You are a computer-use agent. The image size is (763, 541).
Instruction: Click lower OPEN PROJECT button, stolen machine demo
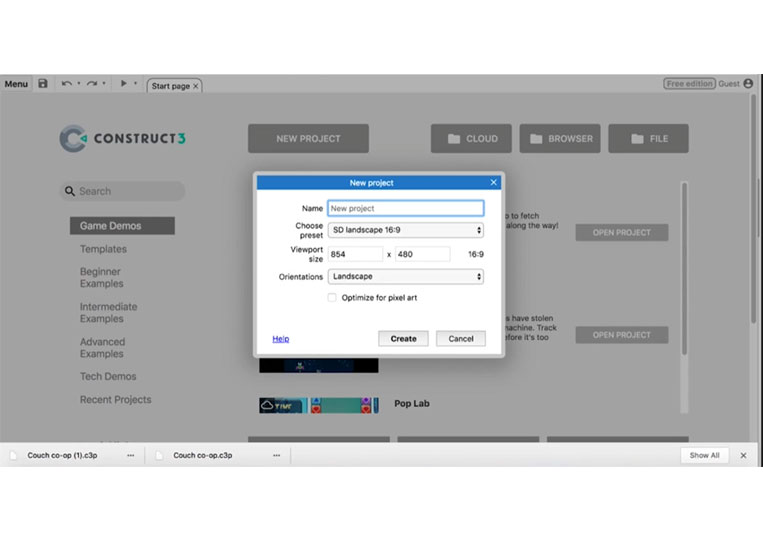(621, 335)
